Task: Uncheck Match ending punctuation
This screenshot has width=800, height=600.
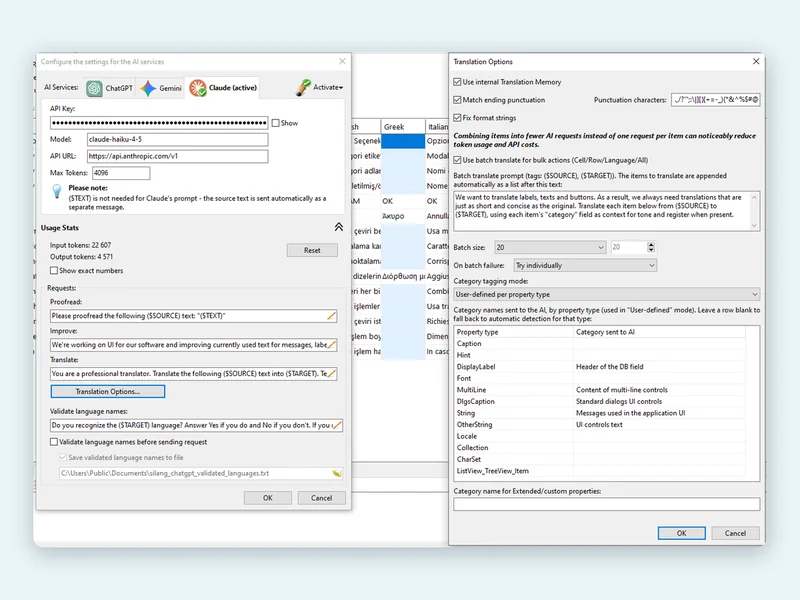Action: (x=457, y=100)
